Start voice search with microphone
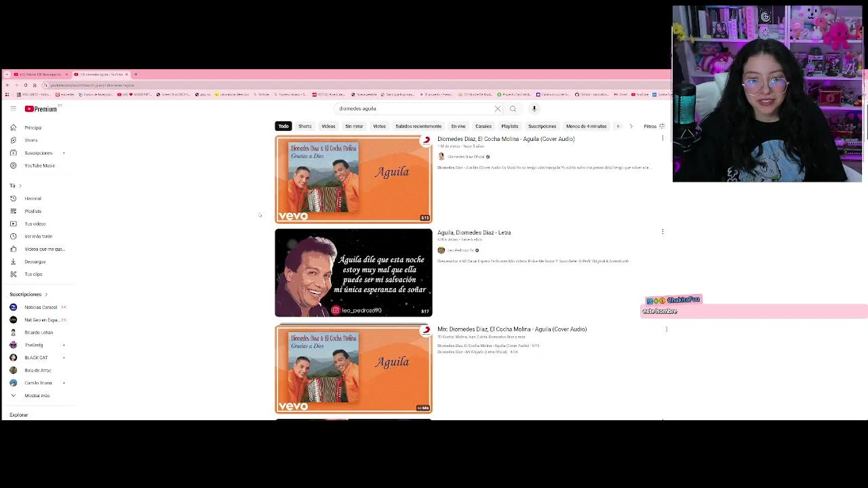 pyautogui.click(x=534, y=108)
